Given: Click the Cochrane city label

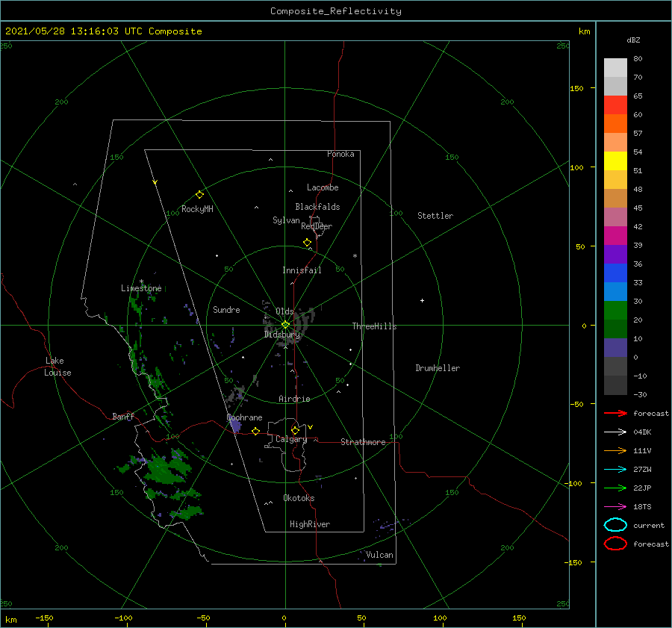Looking at the screenshot, I should pos(244,417).
